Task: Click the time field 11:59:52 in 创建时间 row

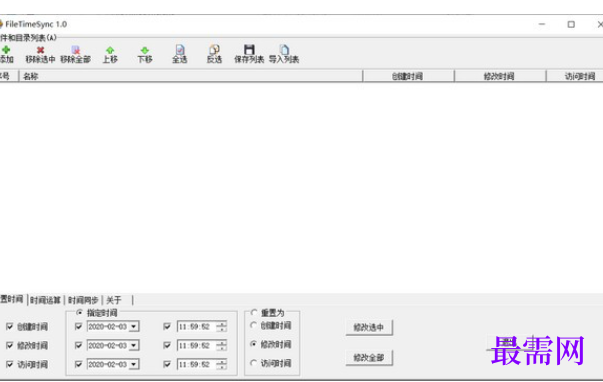Action: click(x=196, y=327)
